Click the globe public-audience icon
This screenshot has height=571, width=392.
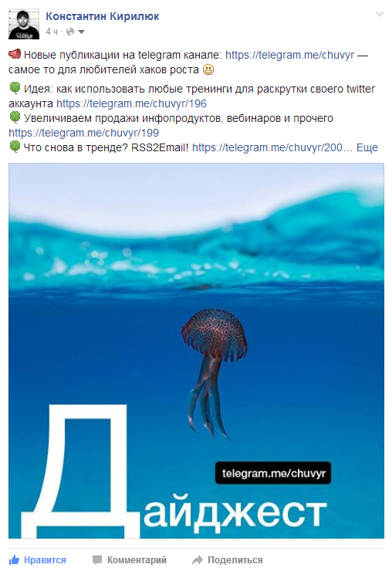coord(70,32)
